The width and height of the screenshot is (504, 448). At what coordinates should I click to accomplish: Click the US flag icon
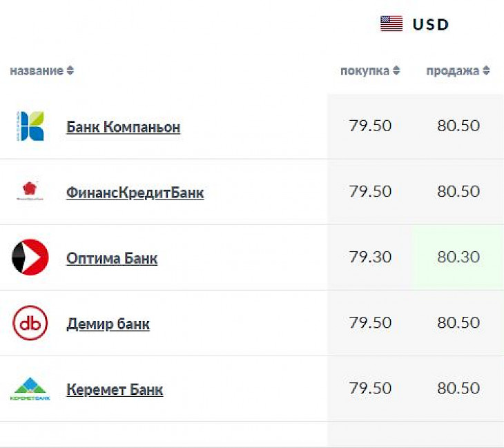pos(391,23)
